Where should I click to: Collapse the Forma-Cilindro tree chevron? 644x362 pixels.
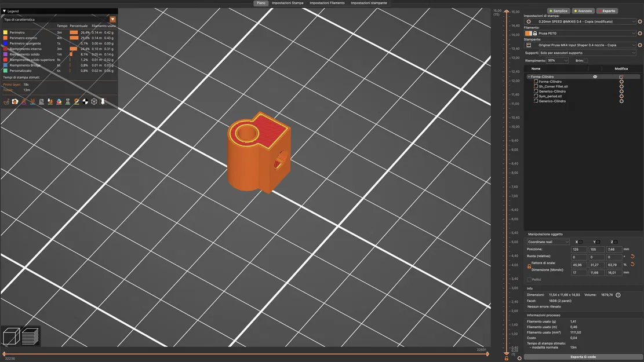click(x=529, y=77)
